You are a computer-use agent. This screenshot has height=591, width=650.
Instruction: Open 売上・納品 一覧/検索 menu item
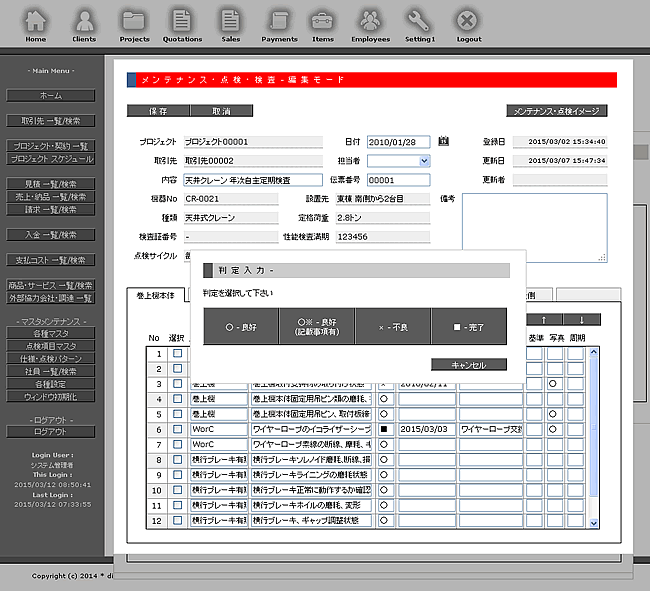tap(51, 197)
